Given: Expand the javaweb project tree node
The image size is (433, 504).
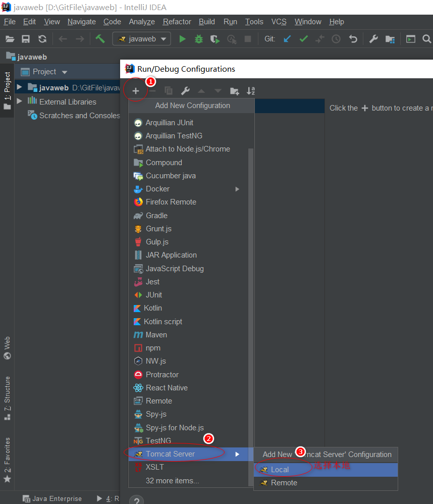Looking at the screenshot, I should (19, 87).
